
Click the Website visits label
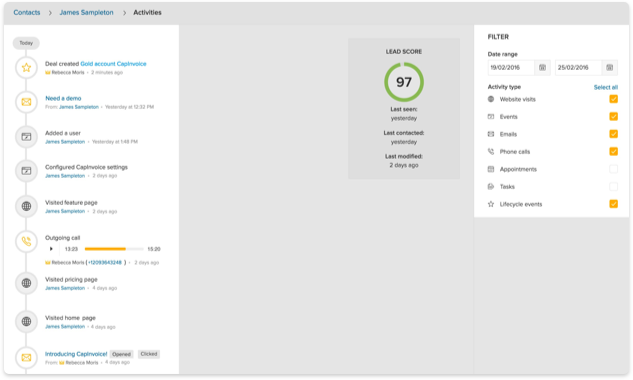click(x=518, y=99)
